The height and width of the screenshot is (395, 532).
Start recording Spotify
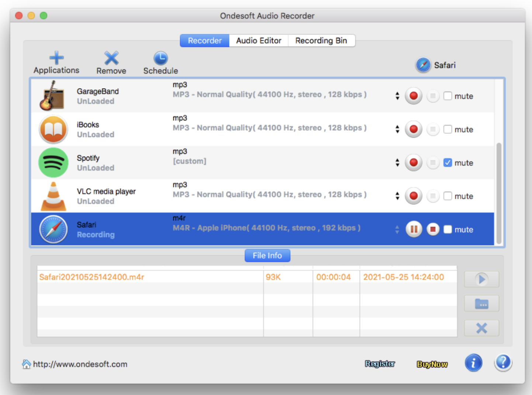414,162
